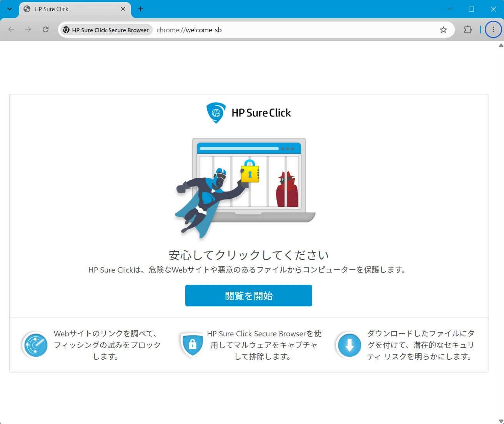The image size is (504, 424).
Task: Maximize the browser window
Action: (471, 9)
